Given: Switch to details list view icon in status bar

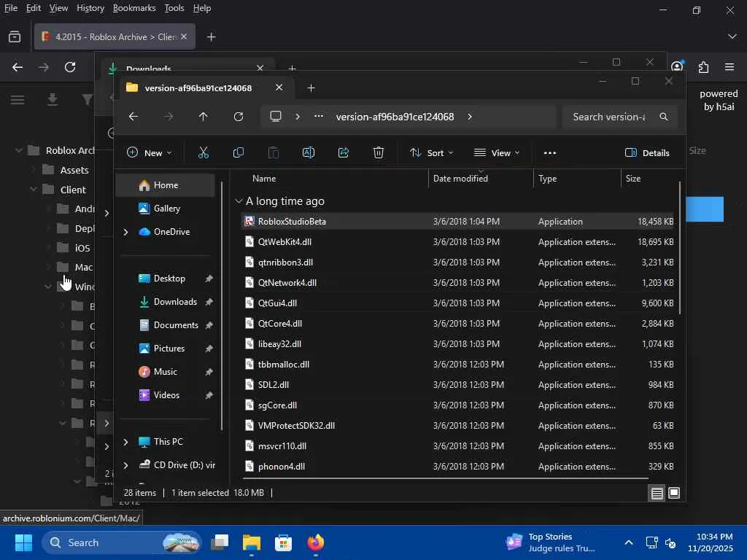Looking at the screenshot, I should (x=657, y=493).
